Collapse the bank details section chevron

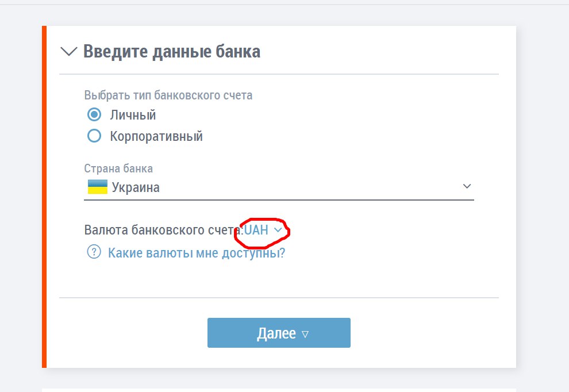[x=69, y=52]
